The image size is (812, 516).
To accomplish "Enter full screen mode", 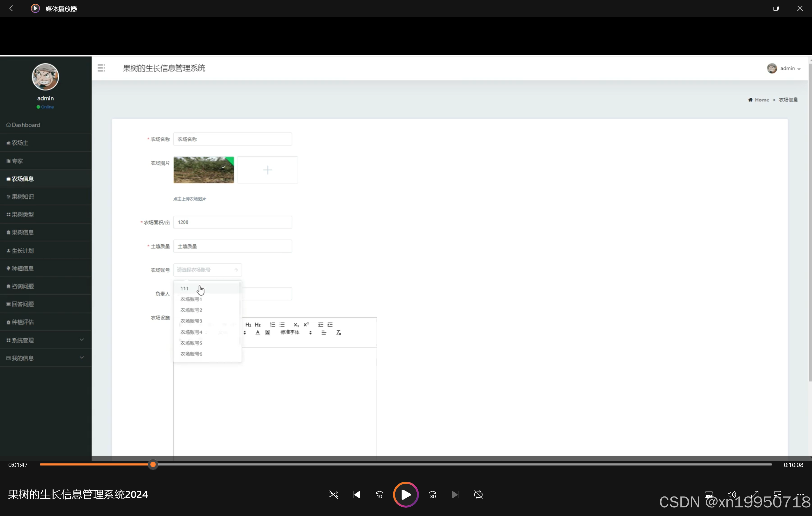I will coord(755,495).
